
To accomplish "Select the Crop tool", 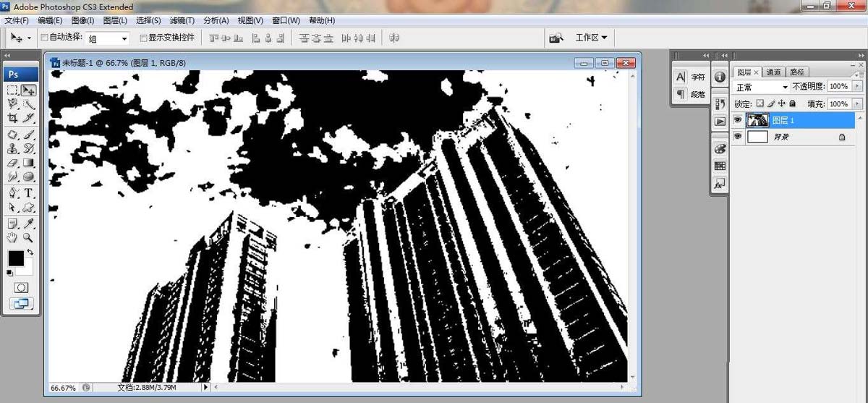I will click(x=13, y=118).
